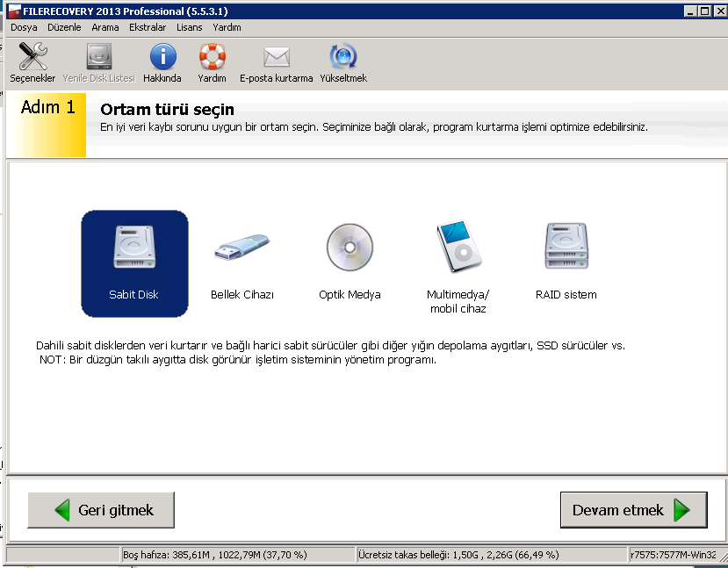
Task: Open the Düzenle menu
Action: pos(64,27)
